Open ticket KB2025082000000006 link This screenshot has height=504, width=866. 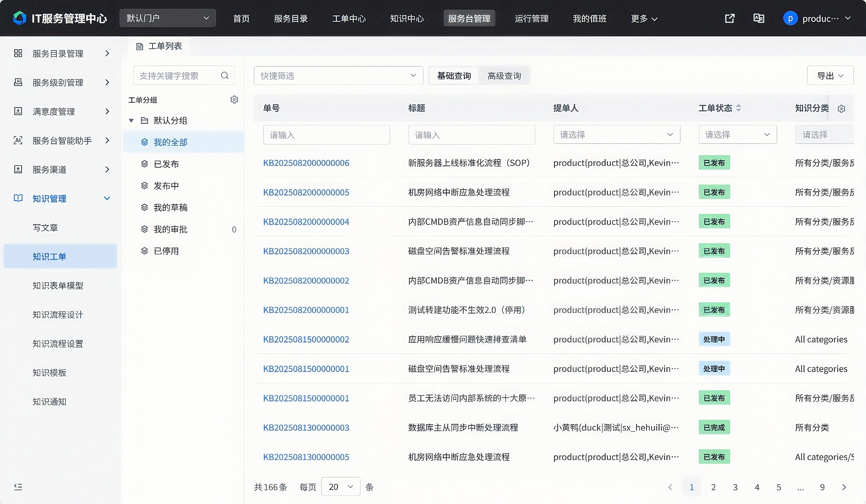pyautogui.click(x=306, y=163)
